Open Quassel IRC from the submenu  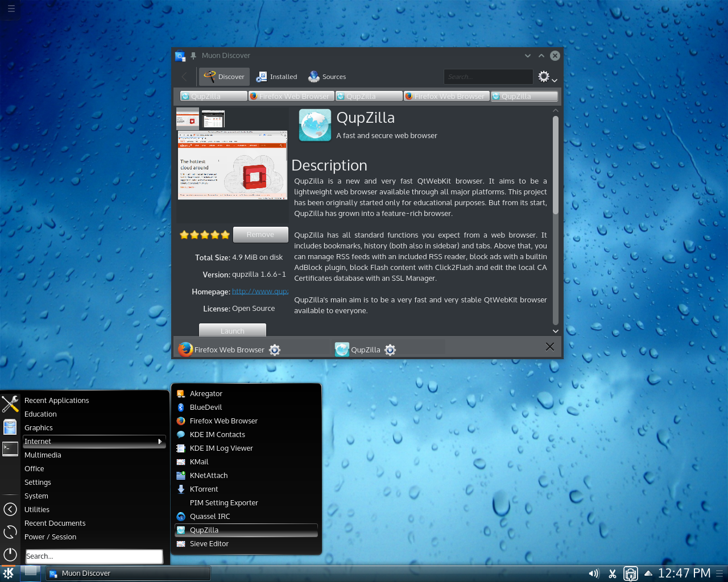(246, 516)
